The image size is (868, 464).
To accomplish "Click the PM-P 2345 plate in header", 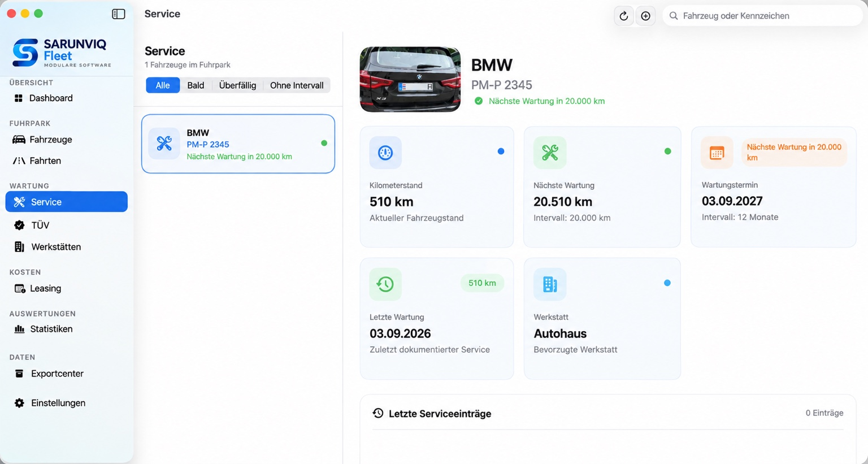I will [x=502, y=85].
